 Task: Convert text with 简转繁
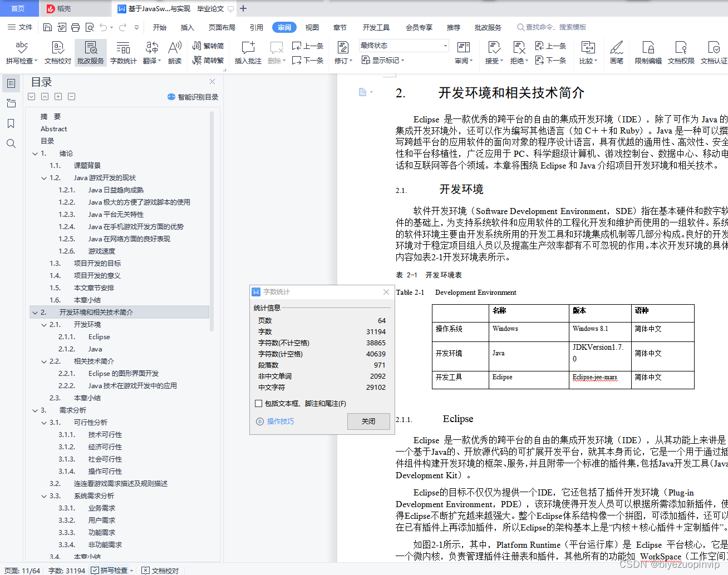tap(208, 60)
